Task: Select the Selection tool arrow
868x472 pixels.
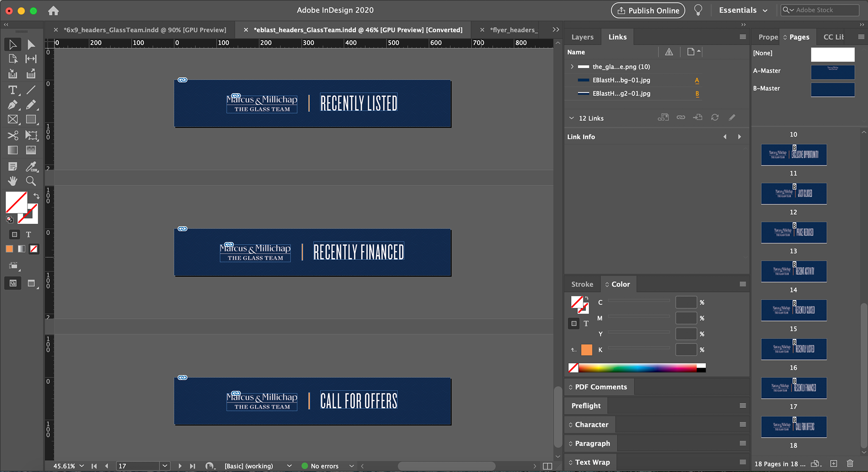Action: 13,44
